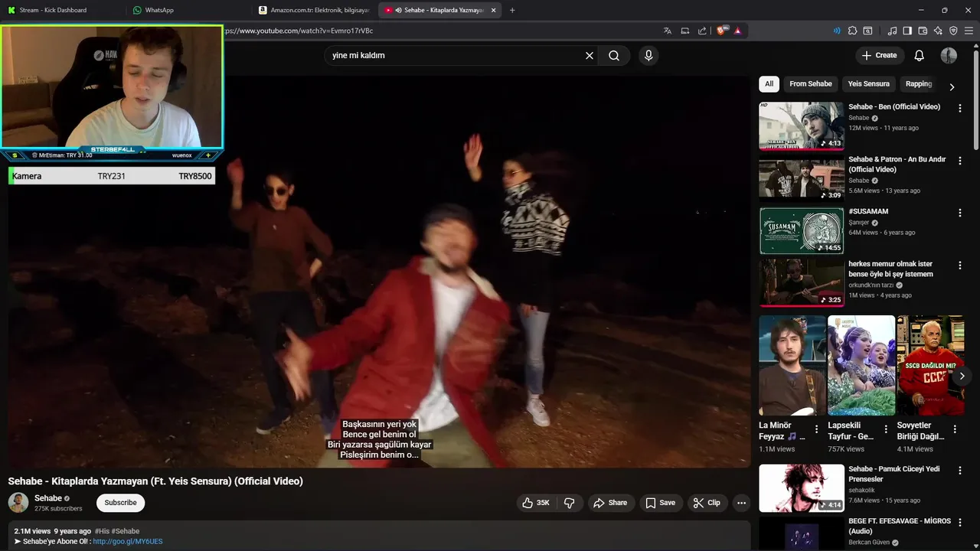
Task: Click the share page icon in address bar
Action: tap(702, 31)
